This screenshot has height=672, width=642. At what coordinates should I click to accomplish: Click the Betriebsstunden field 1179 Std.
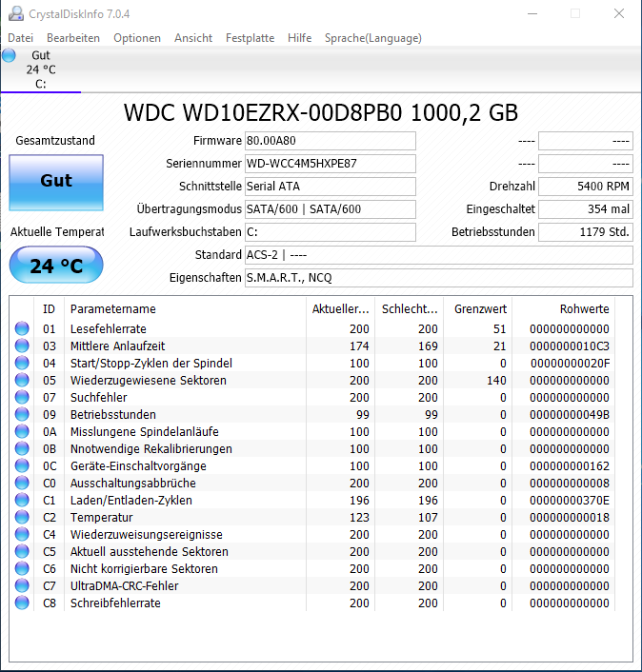[586, 232]
